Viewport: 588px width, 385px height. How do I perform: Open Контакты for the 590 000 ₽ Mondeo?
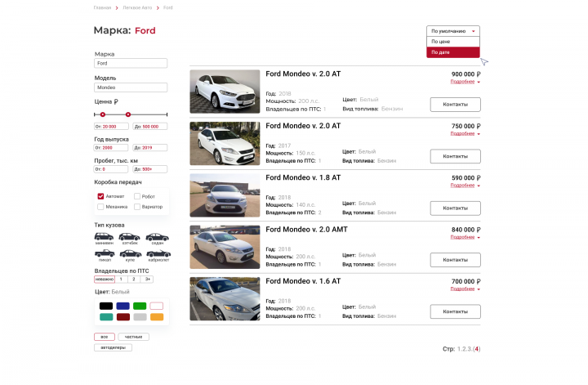pyautogui.click(x=455, y=208)
